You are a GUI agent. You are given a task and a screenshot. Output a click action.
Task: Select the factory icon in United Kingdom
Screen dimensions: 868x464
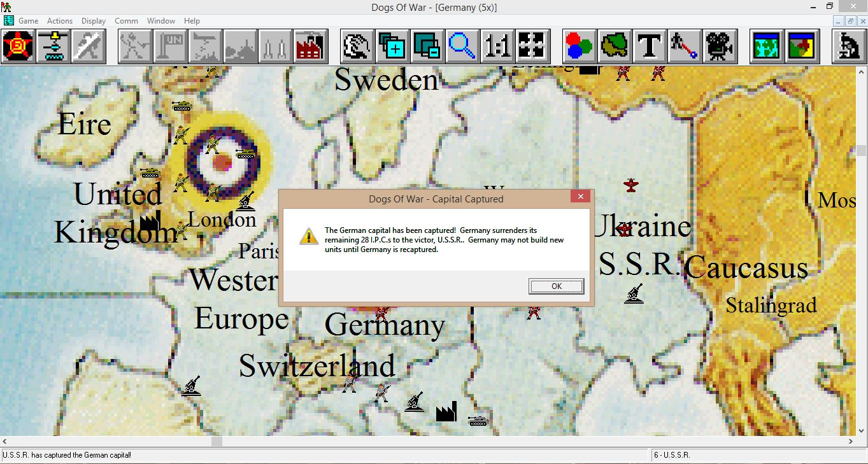tap(150, 221)
